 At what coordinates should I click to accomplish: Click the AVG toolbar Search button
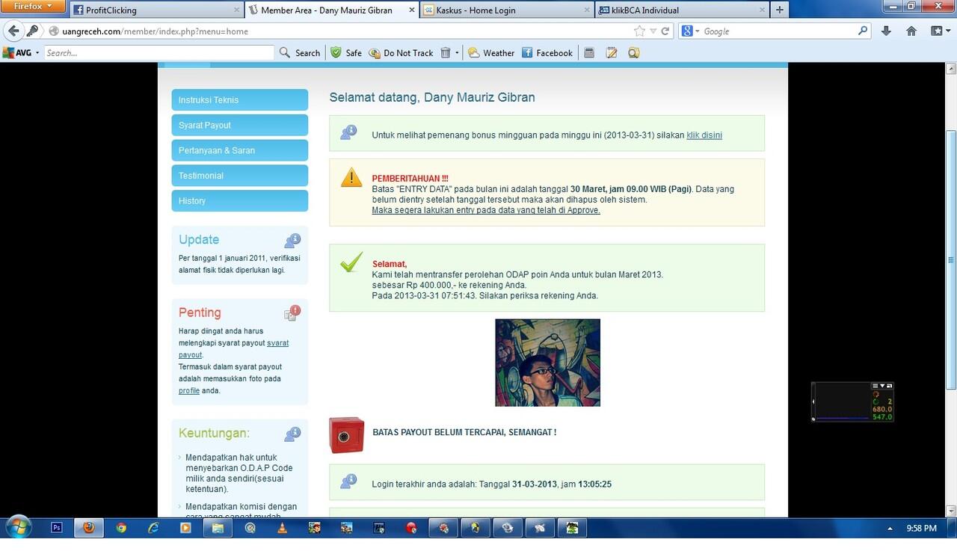pyautogui.click(x=300, y=53)
